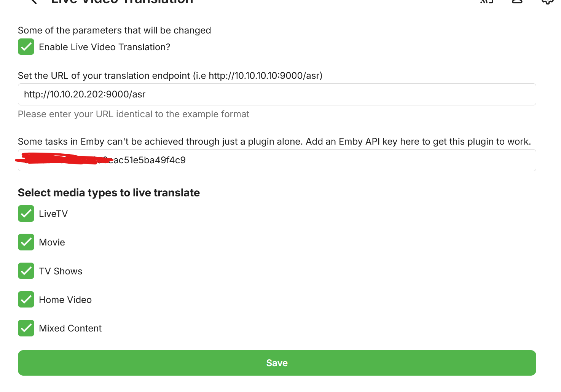
Task: Select the Live Video Translation page title
Action: coord(122,2)
